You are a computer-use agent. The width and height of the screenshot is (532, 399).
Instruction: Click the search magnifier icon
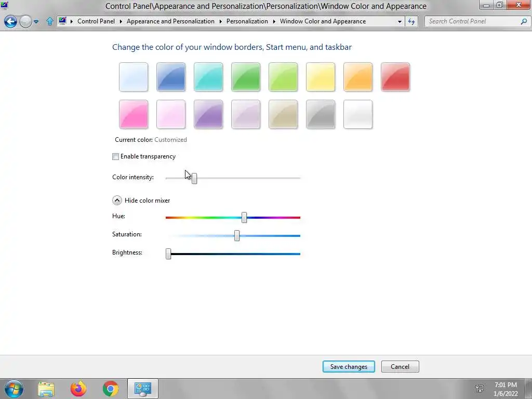pos(524,21)
